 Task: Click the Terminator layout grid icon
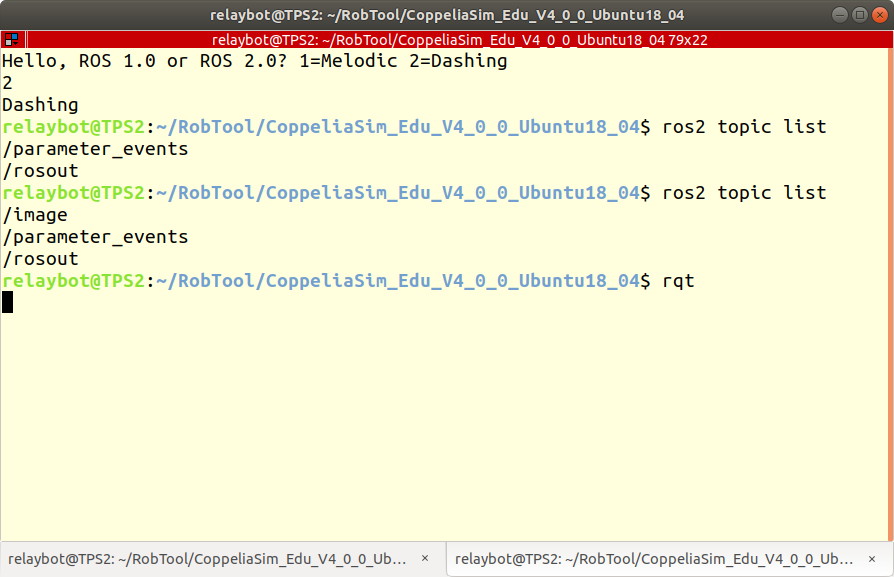[x=11, y=39]
